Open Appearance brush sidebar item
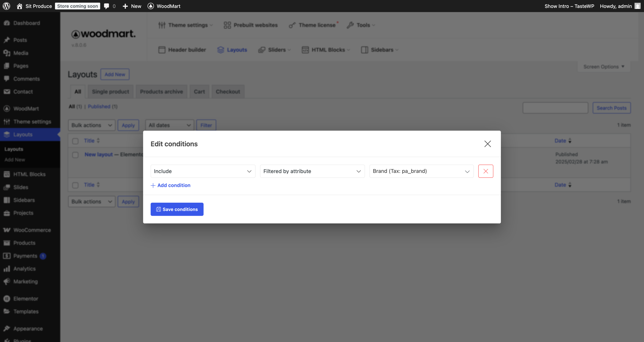Viewport: 644px width, 342px height. (x=30, y=329)
